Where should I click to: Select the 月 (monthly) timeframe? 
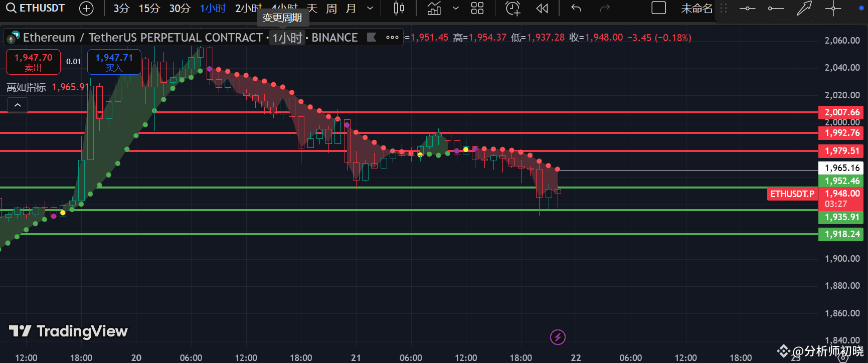351,8
